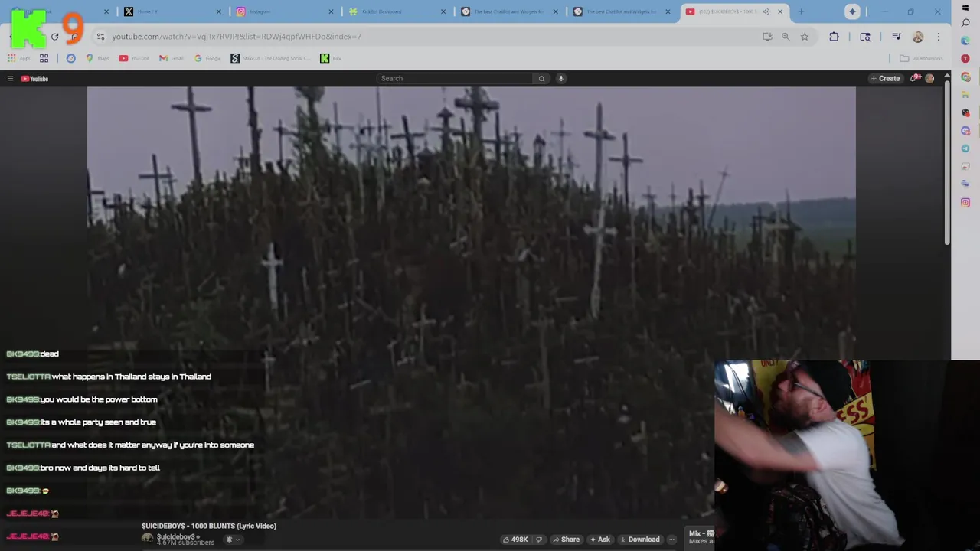Open YouTube account avatar menu
The width and height of the screenshot is (980, 551).
pyautogui.click(x=929, y=78)
